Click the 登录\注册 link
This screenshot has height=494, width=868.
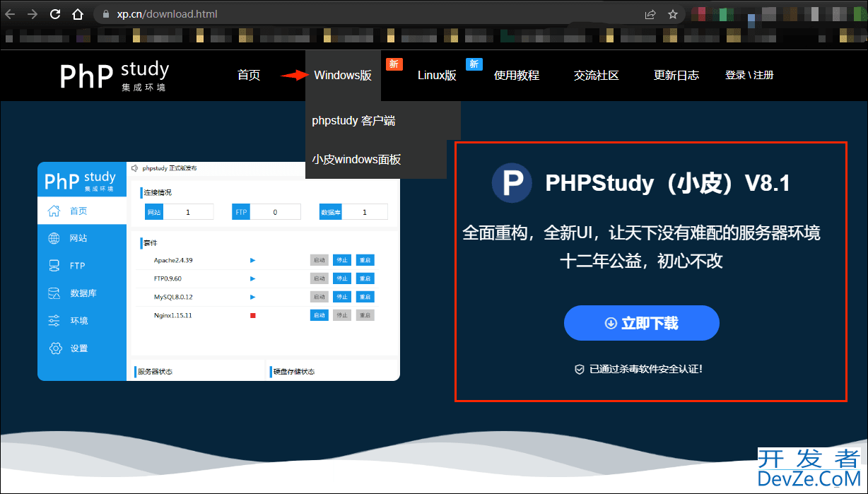point(749,76)
